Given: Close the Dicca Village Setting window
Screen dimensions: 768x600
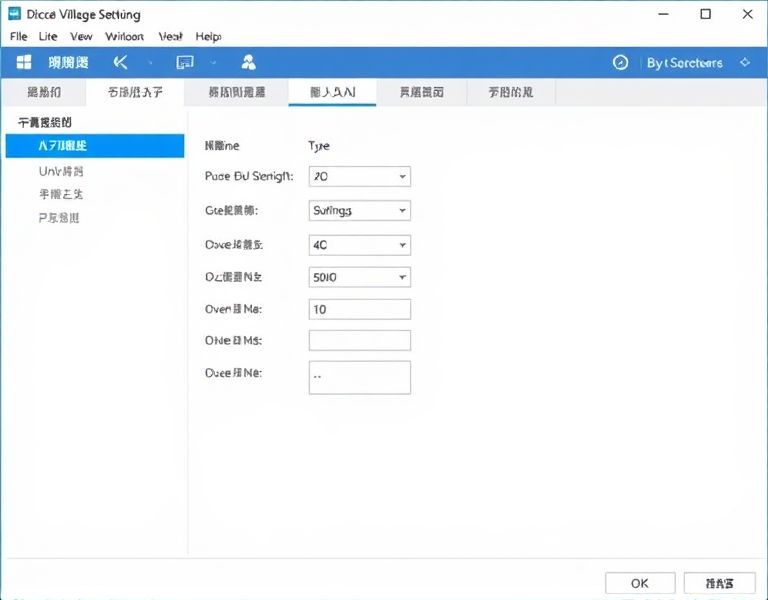Looking at the screenshot, I should [x=747, y=14].
